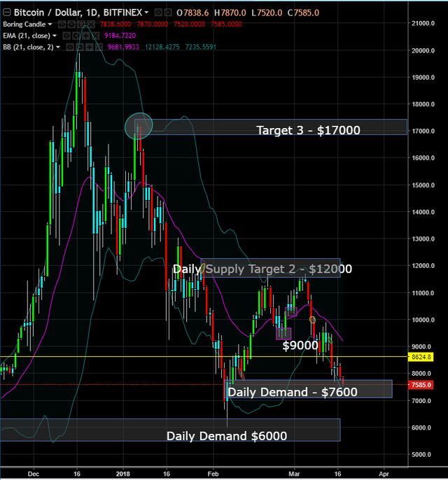Click the BB upper band value 12128.4275
The image size is (448, 480).
(x=162, y=47)
